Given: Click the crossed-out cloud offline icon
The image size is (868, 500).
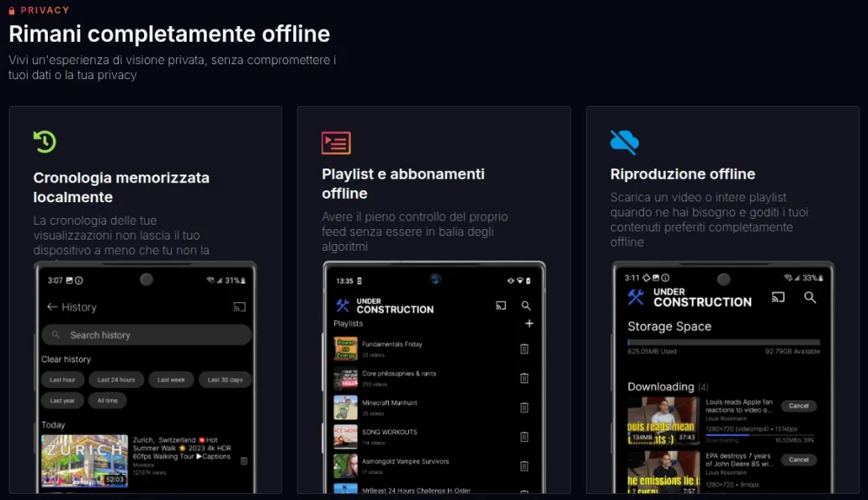Looking at the screenshot, I should click(624, 141).
